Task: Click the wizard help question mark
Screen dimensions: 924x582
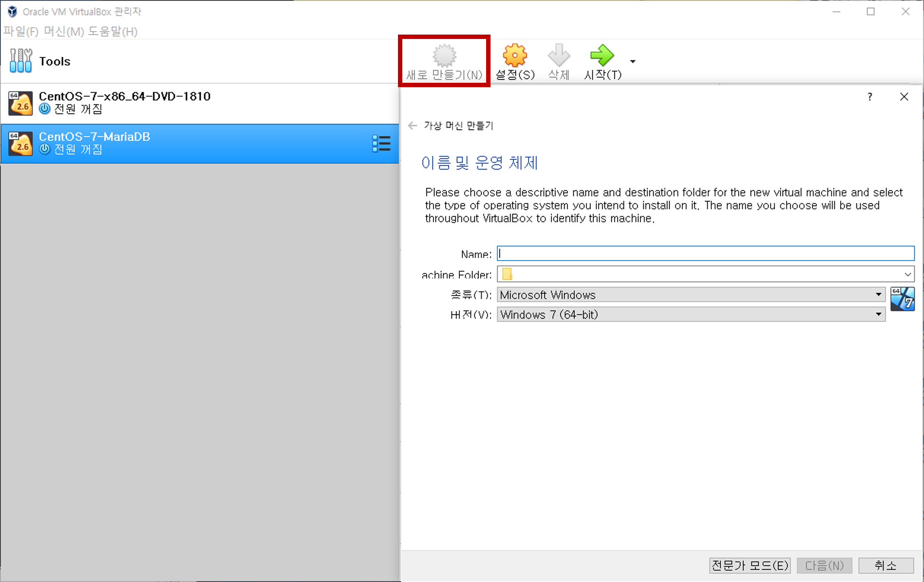Action: coord(870,97)
